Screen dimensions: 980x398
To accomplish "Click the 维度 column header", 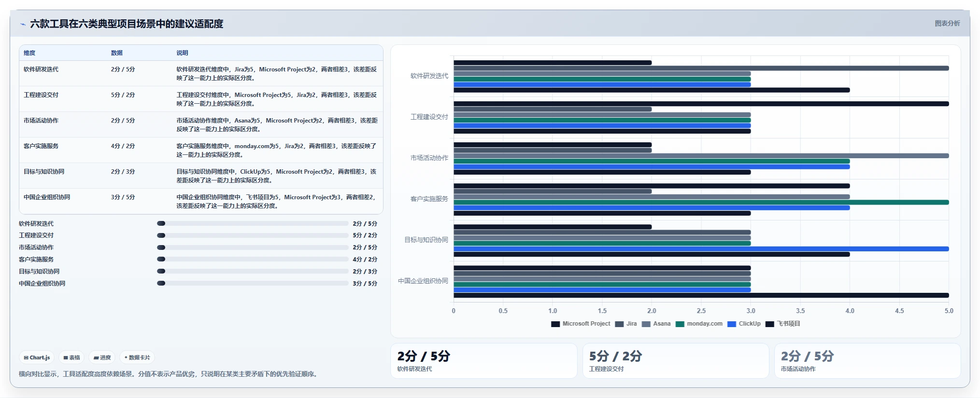I will click(29, 53).
